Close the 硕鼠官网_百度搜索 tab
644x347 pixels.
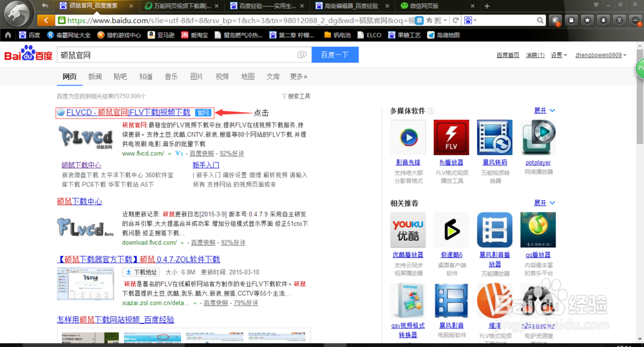(x=131, y=6)
